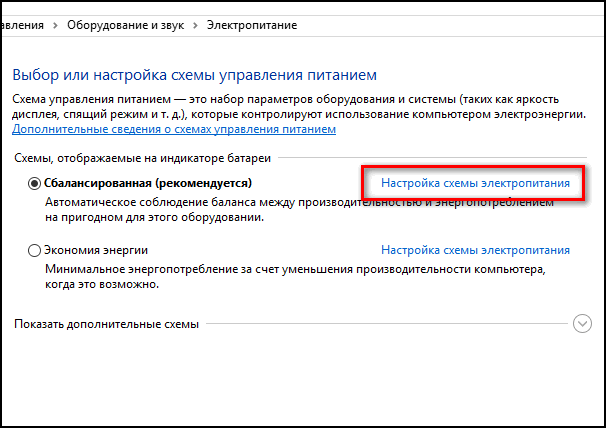Image resolution: width=606 pixels, height=428 pixels.
Task: Click the Электропитание breadcrumb item
Action: (x=252, y=25)
